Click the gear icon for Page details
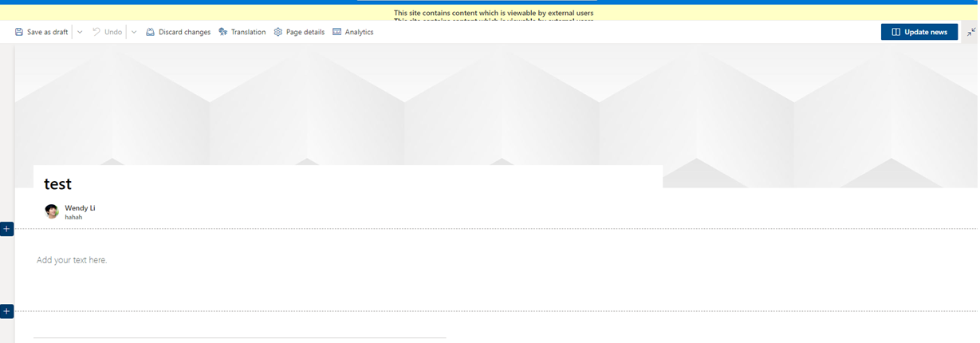 click(278, 32)
